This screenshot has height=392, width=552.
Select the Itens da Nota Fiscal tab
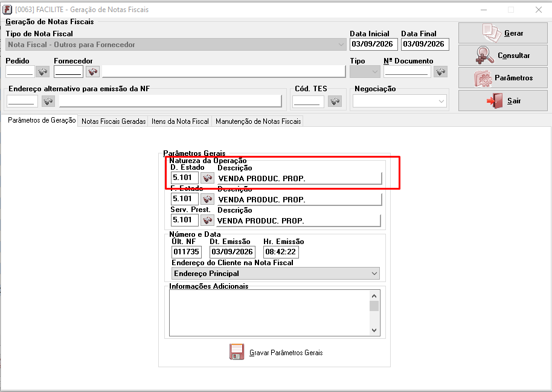(180, 121)
